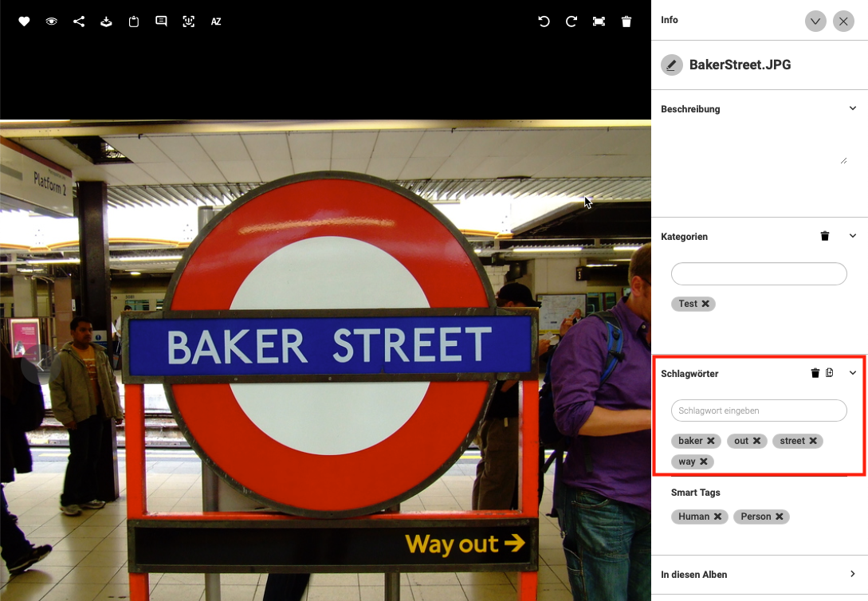Close the Info panel
Viewport: 868px width, 601px height.
point(843,21)
